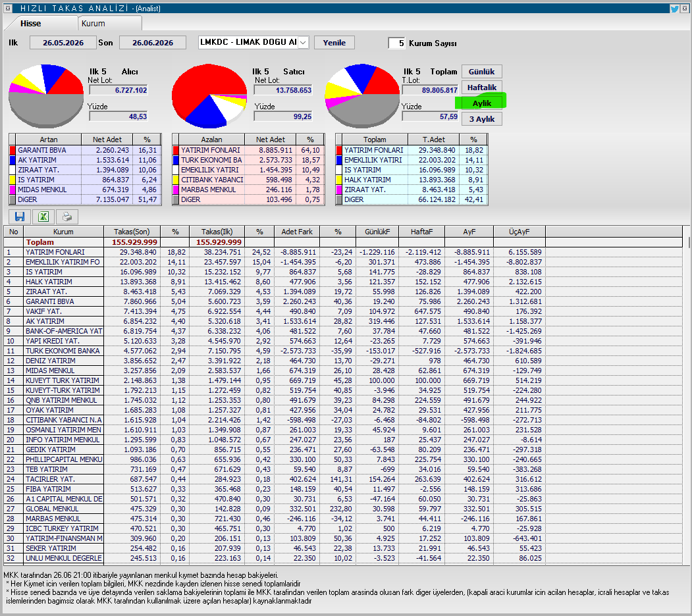The image size is (692, 616).
Task: Export table with Excel icon
Action: [x=43, y=217]
